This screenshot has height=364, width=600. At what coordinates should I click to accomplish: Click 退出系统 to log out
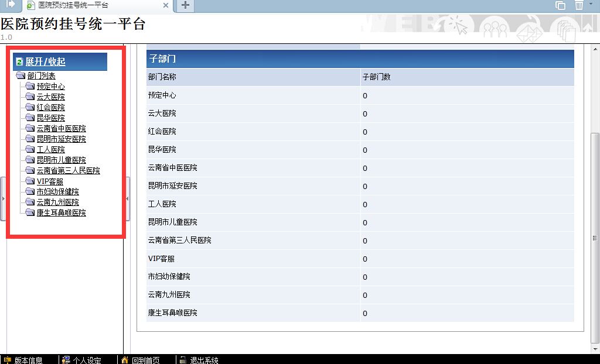(204, 360)
